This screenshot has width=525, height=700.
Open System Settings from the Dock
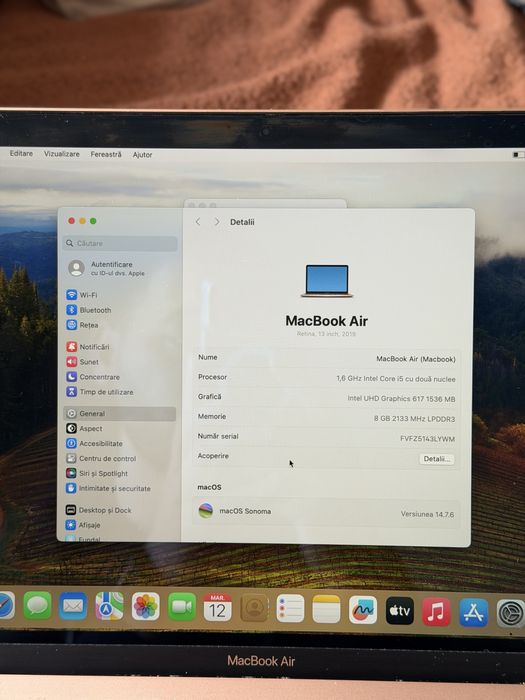click(x=510, y=614)
